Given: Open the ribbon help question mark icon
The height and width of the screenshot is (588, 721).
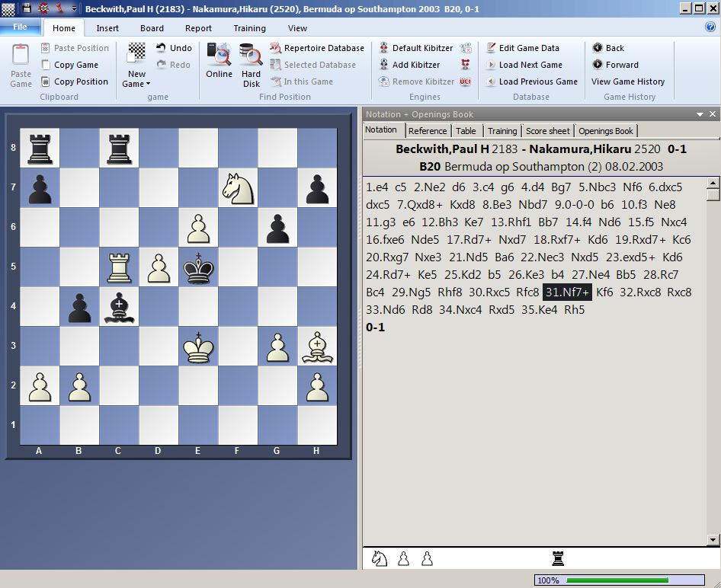Looking at the screenshot, I should pos(710,27).
